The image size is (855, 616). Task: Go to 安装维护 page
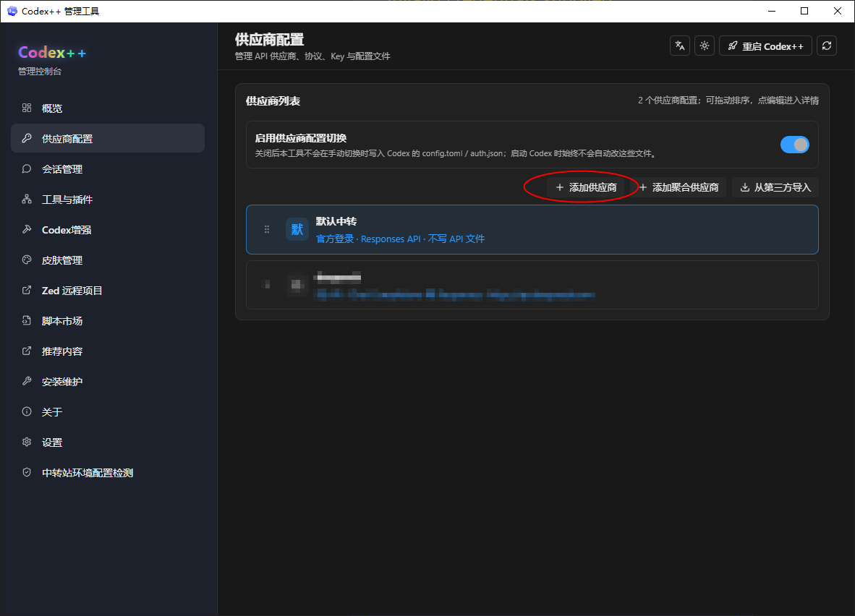point(108,381)
